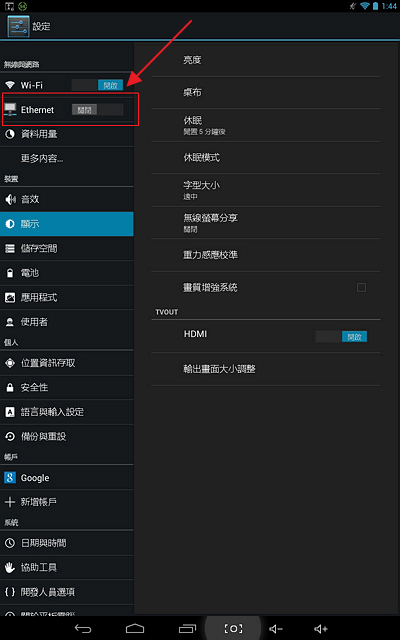Select Google account entry

(67, 478)
